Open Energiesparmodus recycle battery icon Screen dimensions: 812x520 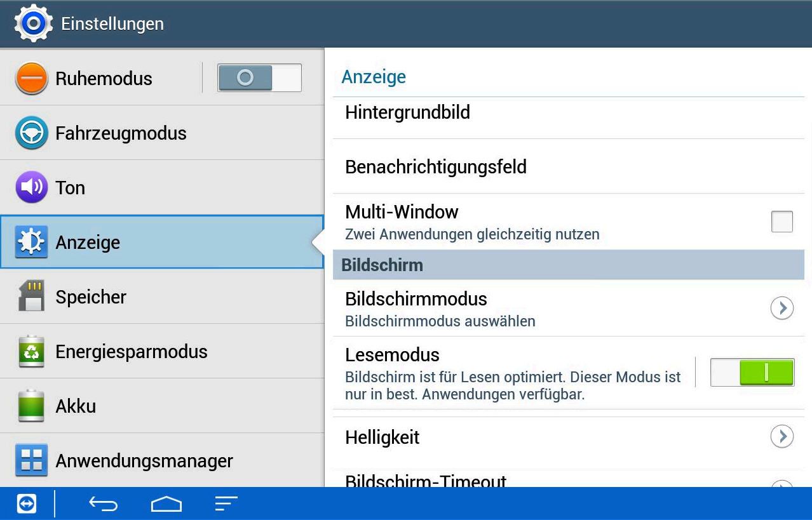click(31, 351)
